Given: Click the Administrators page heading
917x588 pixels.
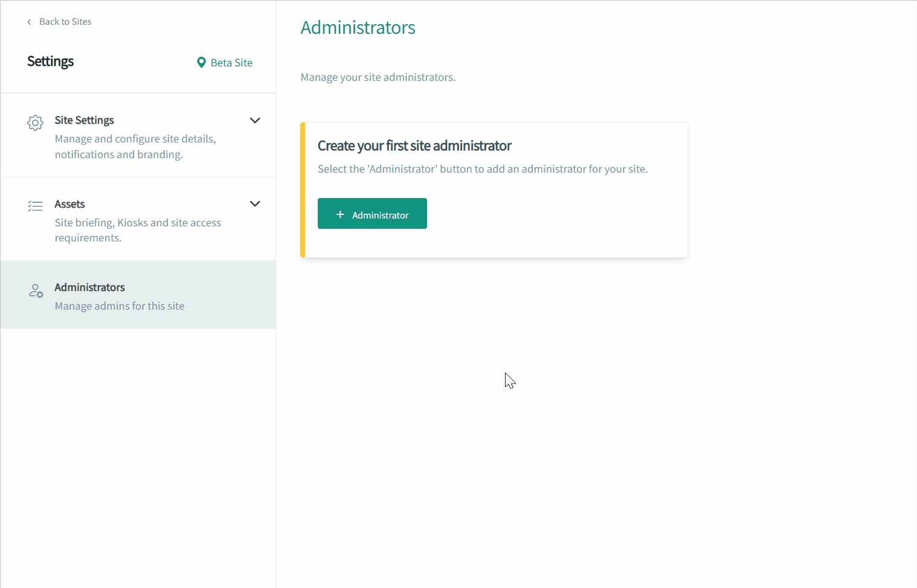Looking at the screenshot, I should click(358, 28).
